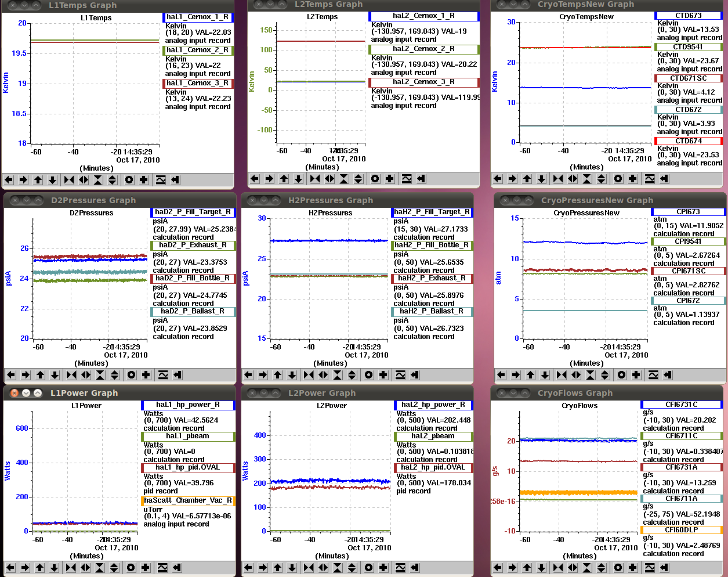The width and height of the screenshot is (728, 577).
Task: Click plus icon in CryoFlows toolbar
Action: click(632, 568)
